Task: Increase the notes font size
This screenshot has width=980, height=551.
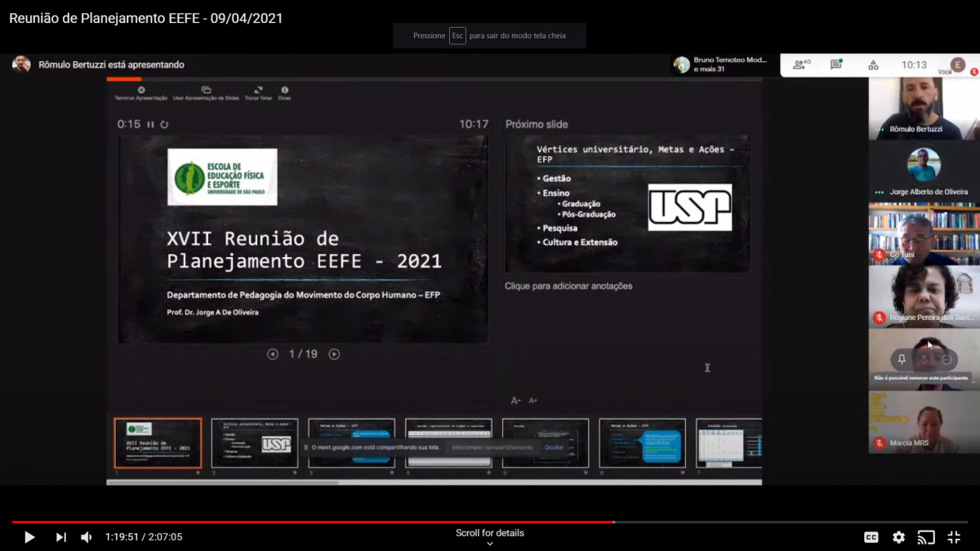Action: [x=515, y=401]
